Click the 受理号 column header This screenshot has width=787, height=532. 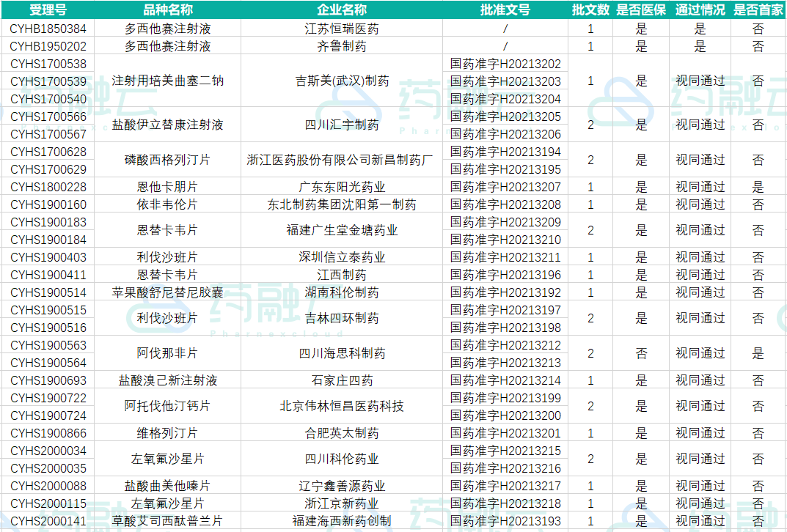coord(48,10)
